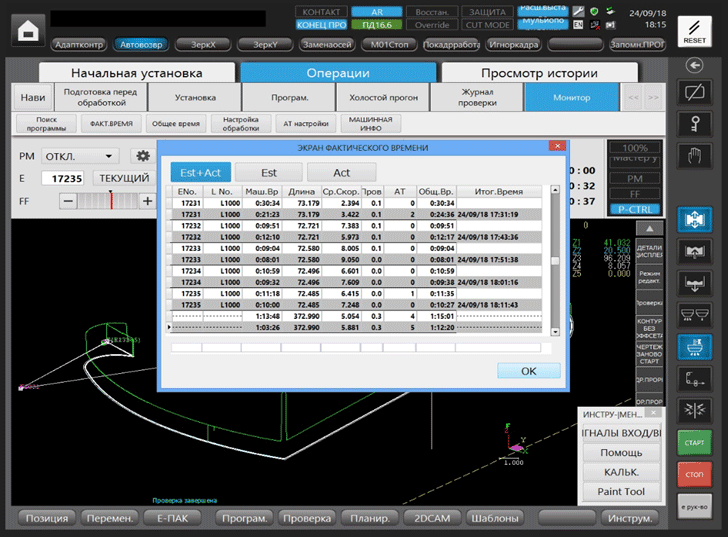The height and width of the screenshot is (537, 728).
Task: Click scrollbar down arrow in time table
Action: click(555, 332)
